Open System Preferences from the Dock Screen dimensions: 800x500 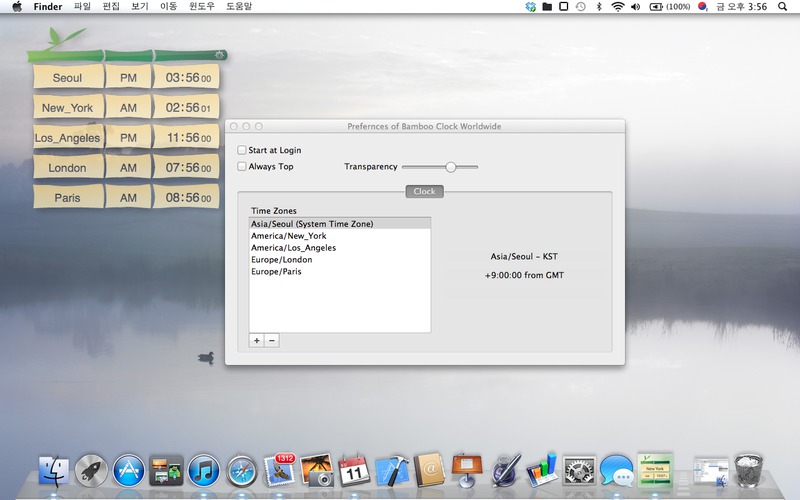point(580,470)
